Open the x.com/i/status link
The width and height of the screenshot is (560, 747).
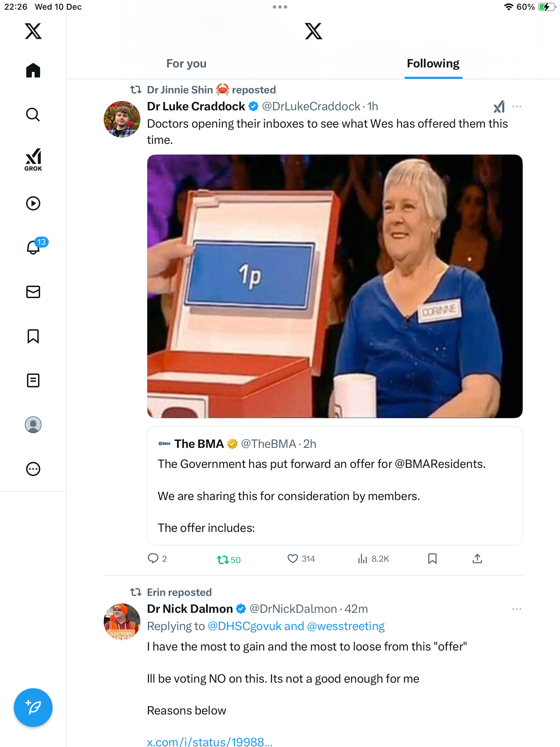tap(209, 742)
